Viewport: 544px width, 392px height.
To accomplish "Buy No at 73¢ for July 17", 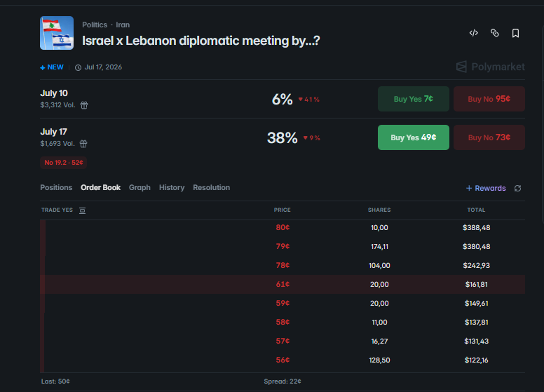I will [x=489, y=137].
